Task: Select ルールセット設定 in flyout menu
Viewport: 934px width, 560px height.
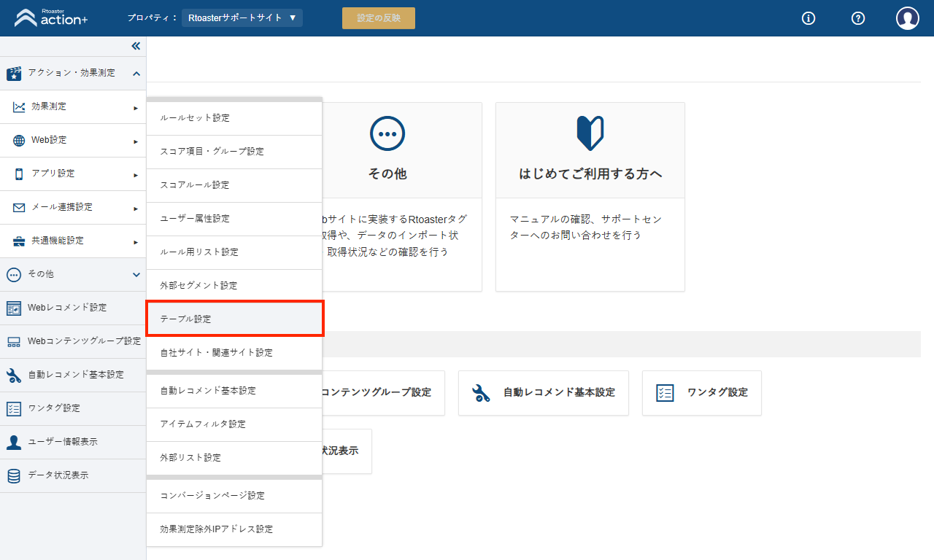Action: pos(234,118)
